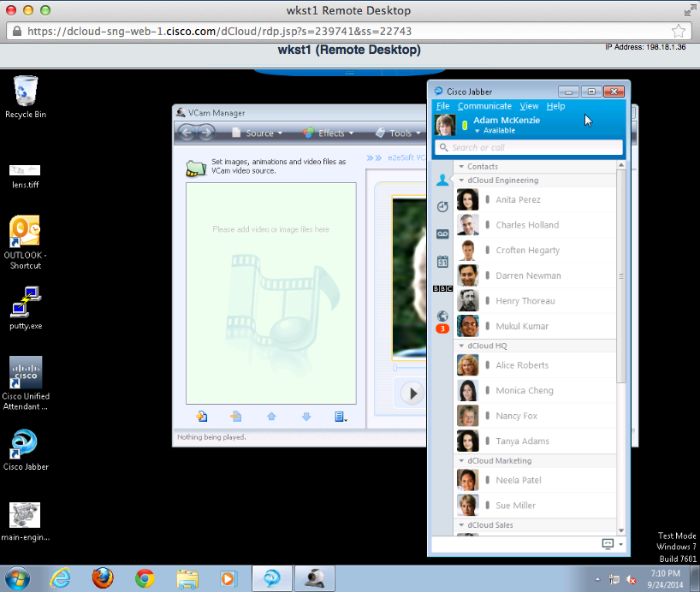This screenshot has width=700, height=592.
Task: Select contact Charles Holland
Action: 526,225
